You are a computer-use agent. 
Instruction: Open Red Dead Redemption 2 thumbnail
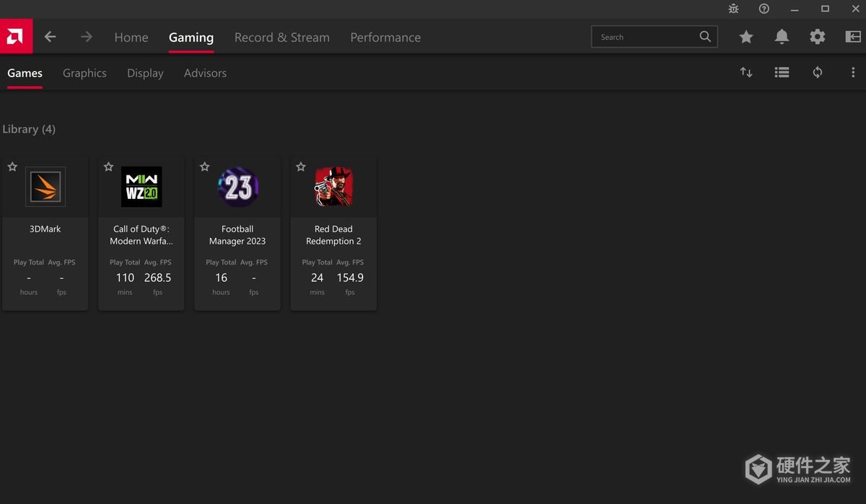(333, 187)
